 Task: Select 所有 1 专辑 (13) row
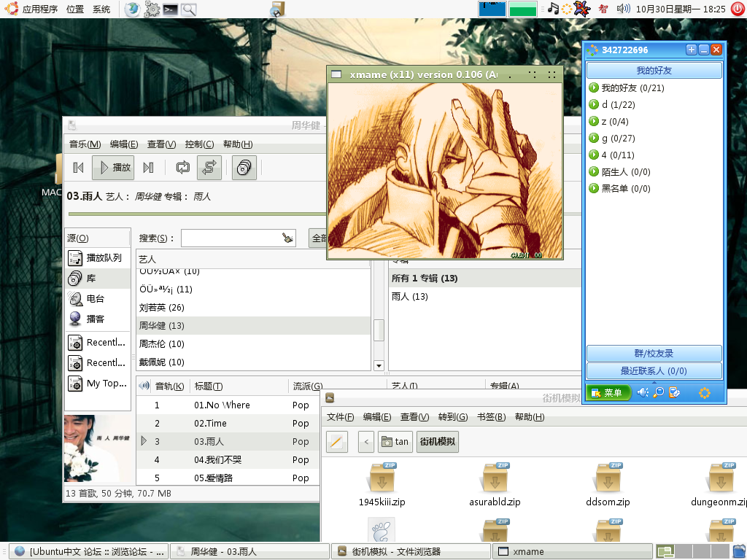(485, 279)
